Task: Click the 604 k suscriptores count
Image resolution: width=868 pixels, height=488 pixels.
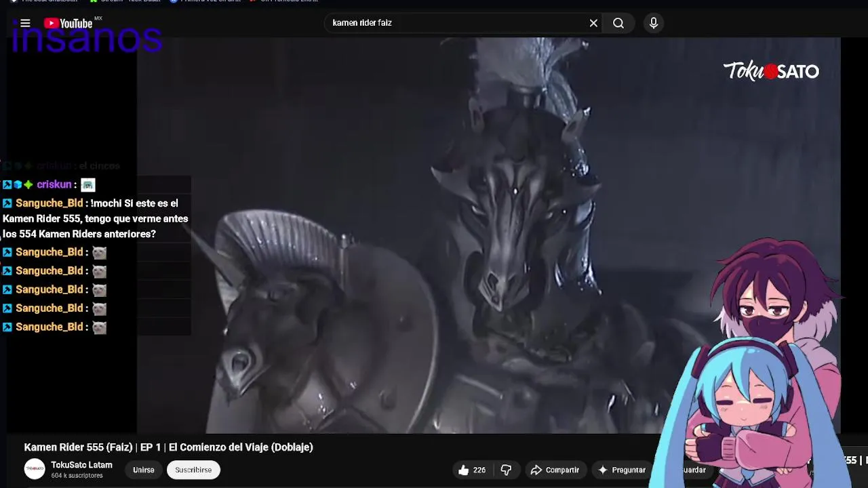Action: (x=77, y=476)
